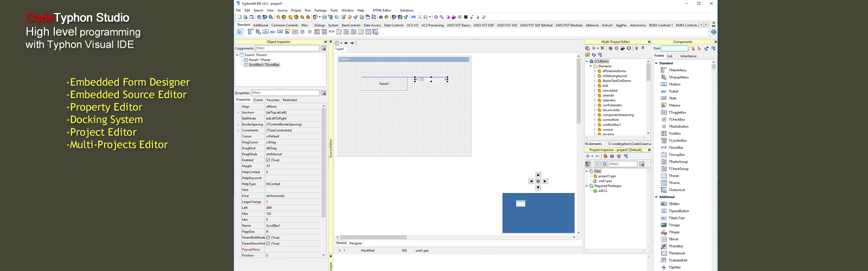Collapse the Additional palette group
The height and width of the screenshot is (271, 868).
(656, 197)
